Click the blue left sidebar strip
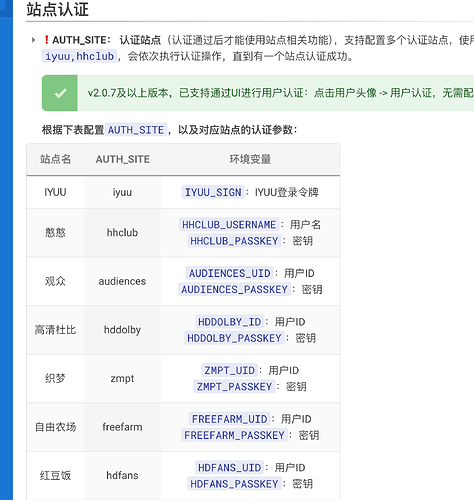The width and height of the screenshot is (474, 500). pos(6,250)
